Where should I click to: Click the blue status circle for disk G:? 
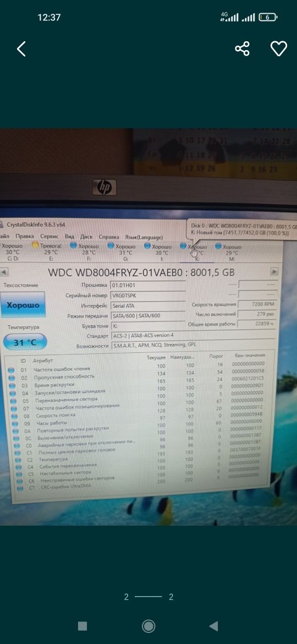tap(111, 246)
